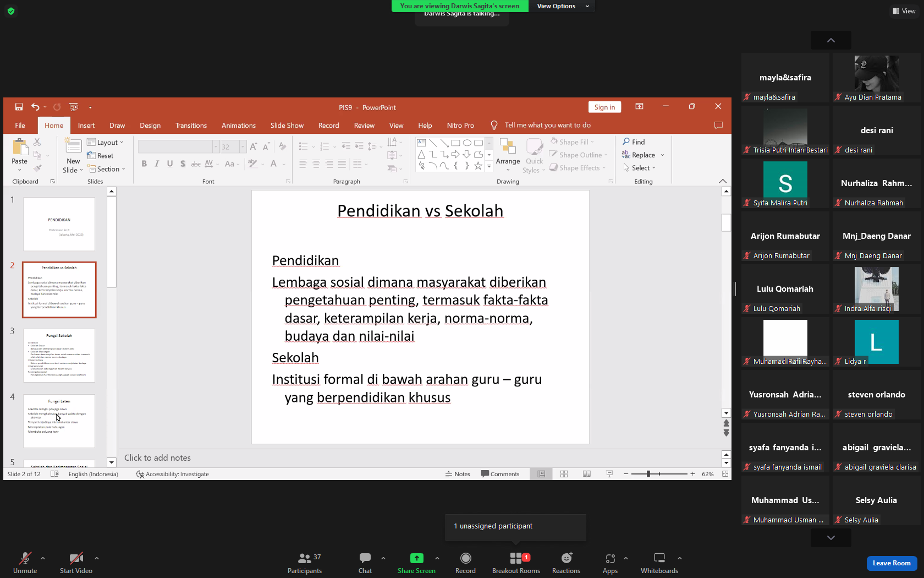Click the Sign in button
Screen dimensions: 924x578
click(604, 107)
